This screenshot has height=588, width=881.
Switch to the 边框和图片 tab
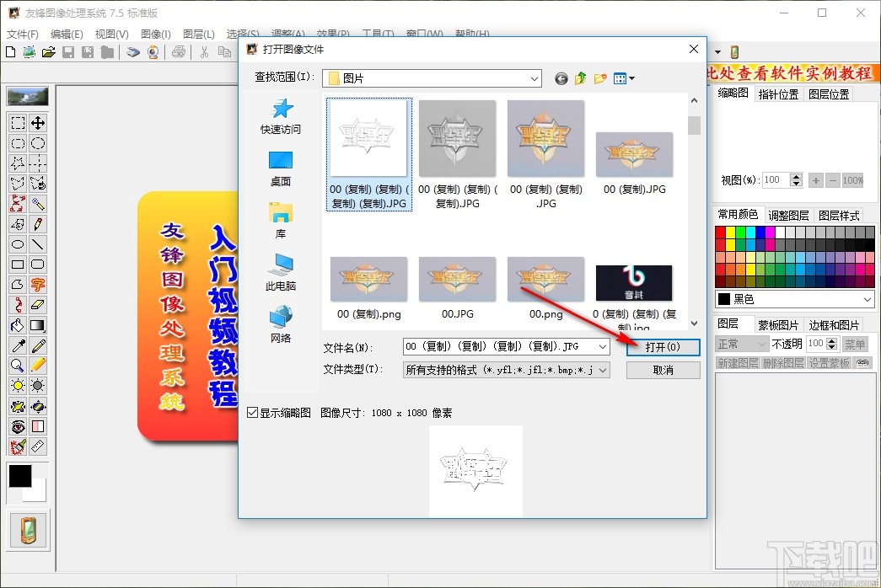coord(834,325)
